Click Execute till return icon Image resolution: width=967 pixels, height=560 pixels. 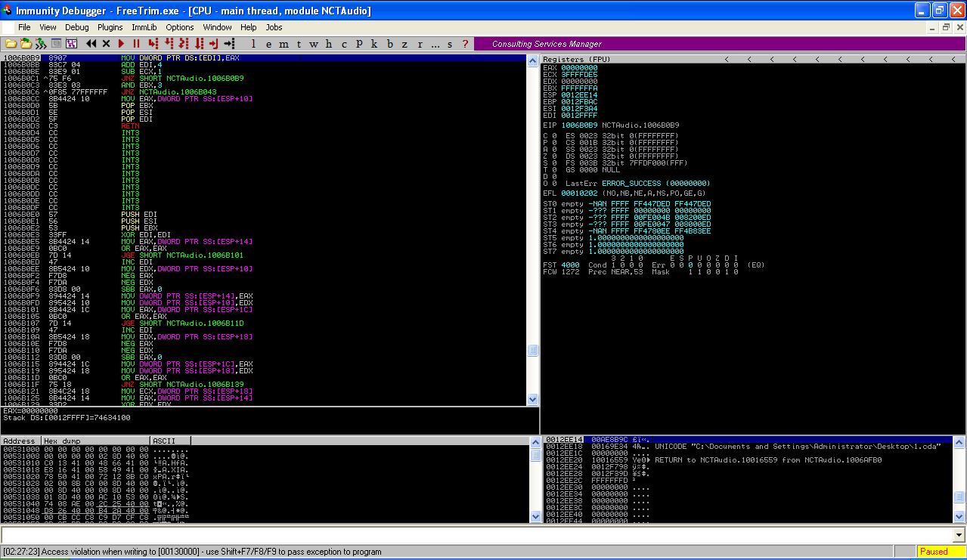[x=213, y=44]
